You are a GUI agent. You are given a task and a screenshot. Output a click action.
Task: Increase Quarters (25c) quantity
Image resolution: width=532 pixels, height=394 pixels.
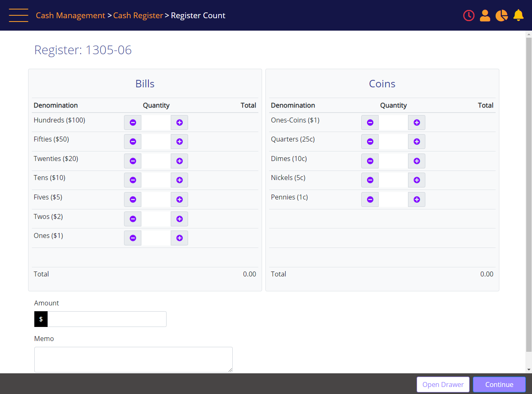click(x=417, y=142)
